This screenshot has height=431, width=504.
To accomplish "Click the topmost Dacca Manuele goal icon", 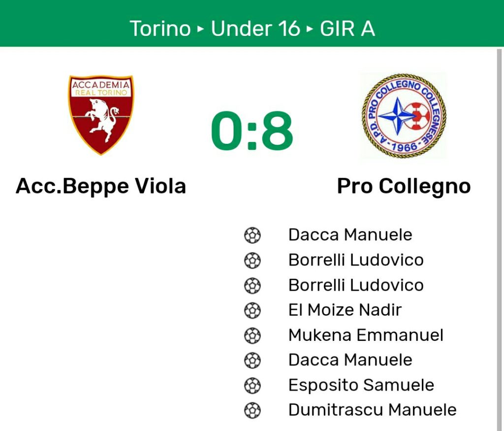I will [x=252, y=235].
